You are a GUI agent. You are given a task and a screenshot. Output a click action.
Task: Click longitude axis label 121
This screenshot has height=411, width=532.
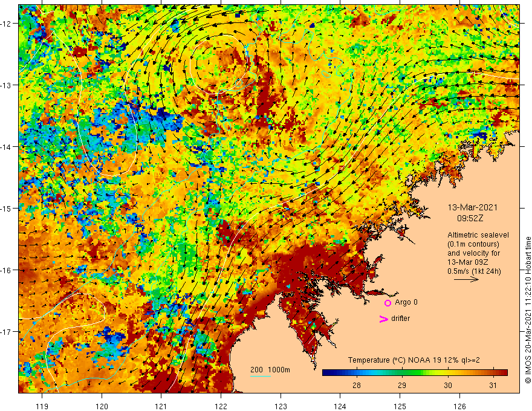[161, 406]
